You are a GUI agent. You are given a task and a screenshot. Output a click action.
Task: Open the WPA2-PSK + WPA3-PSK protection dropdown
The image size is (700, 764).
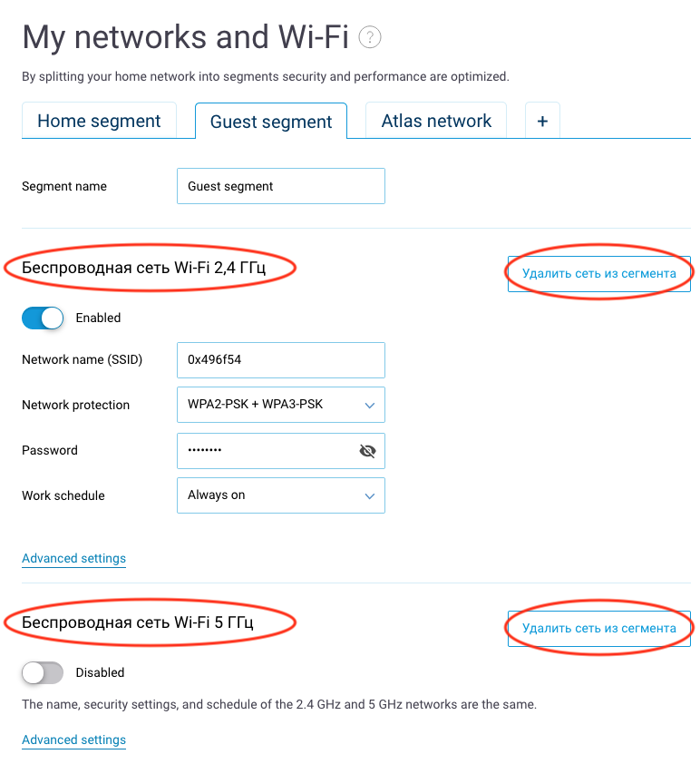281,405
